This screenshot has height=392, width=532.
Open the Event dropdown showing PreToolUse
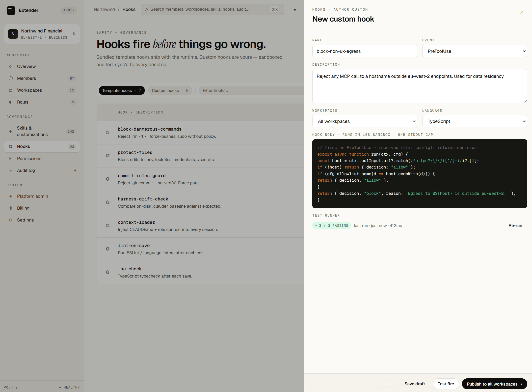coord(475,51)
